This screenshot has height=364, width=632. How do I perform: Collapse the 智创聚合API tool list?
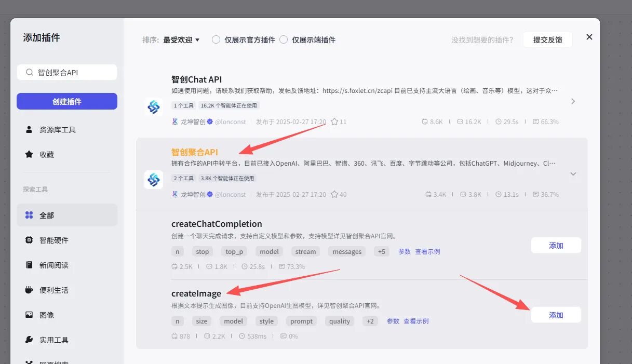[573, 174]
